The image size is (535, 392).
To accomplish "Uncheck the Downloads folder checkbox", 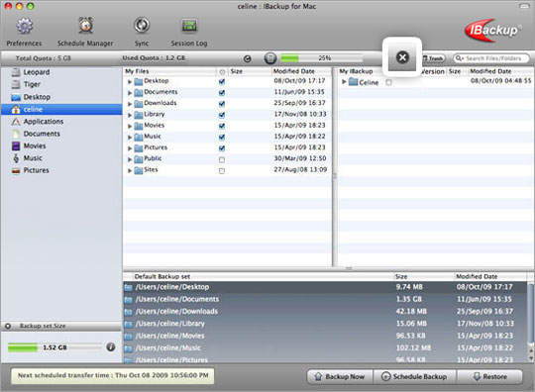I will tap(222, 104).
